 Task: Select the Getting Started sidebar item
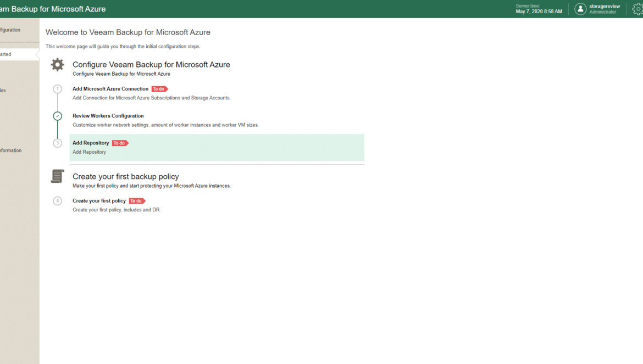click(x=19, y=54)
